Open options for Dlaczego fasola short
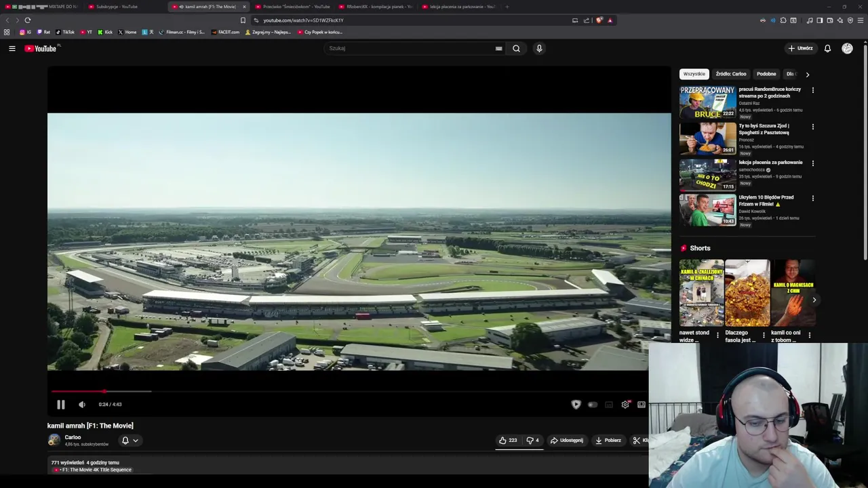 764,335
